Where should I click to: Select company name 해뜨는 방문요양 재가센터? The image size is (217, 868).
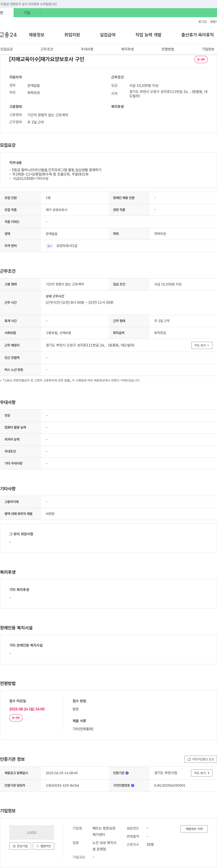click(x=104, y=831)
